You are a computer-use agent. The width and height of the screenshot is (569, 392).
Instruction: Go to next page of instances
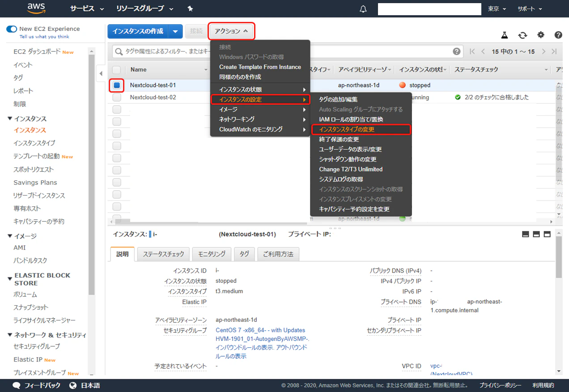544,51
